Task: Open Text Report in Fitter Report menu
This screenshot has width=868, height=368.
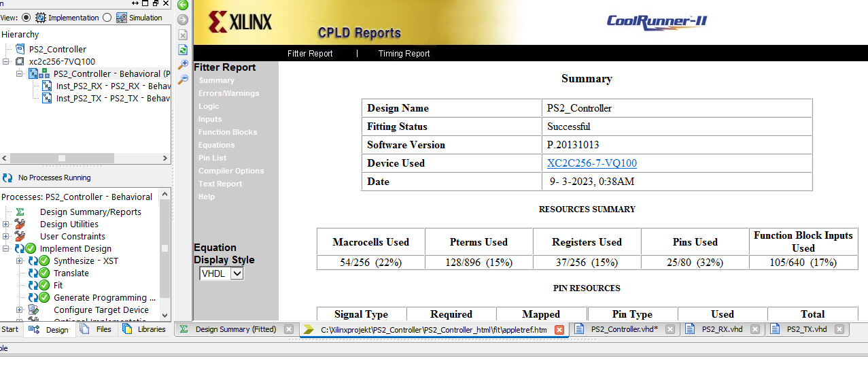Action: [220, 184]
